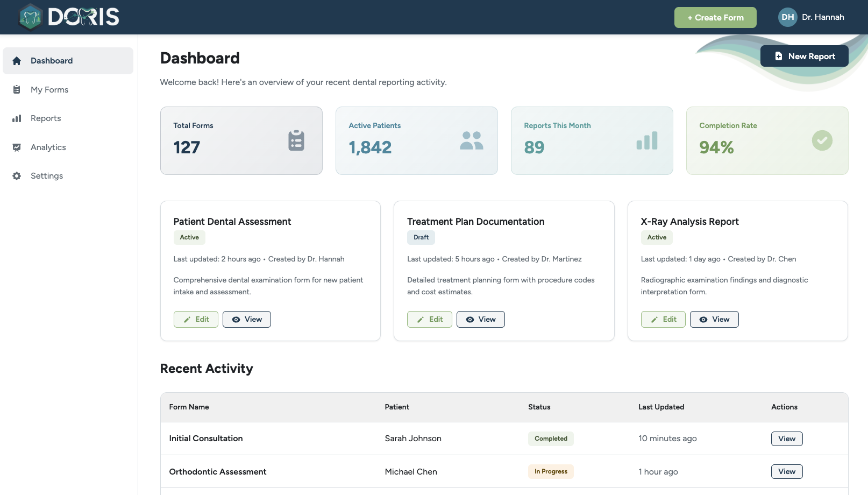Click the Completed status badge for Sarah Johnson
This screenshot has height=495, width=868.
[x=551, y=439]
